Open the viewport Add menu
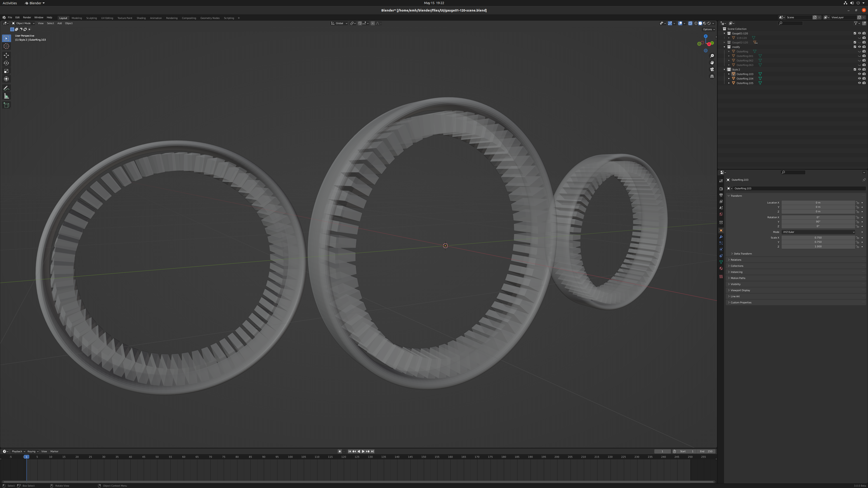This screenshot has width=868, height=488. coord(59,23)
